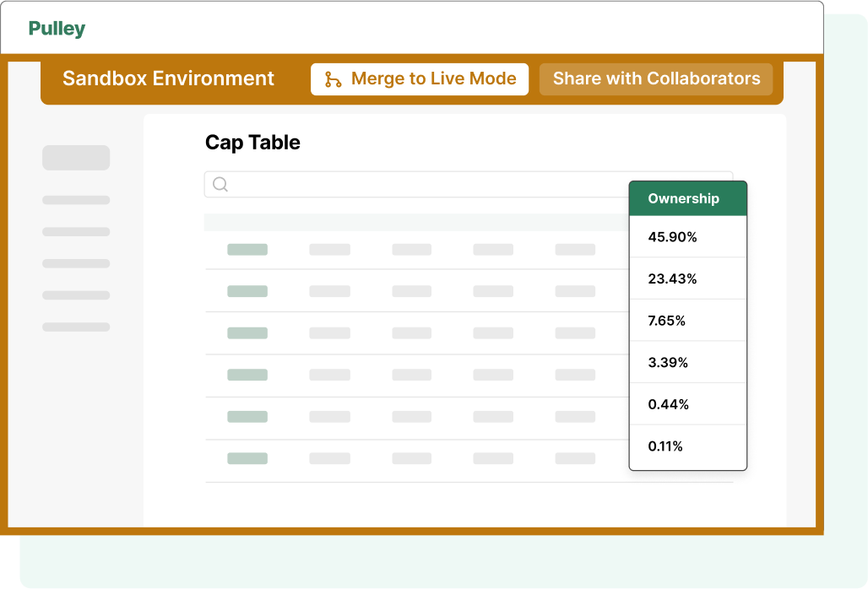The image size is (868, 589).
Task: Click the magnifying glass search icon
Action: click(x=220, y=184)
